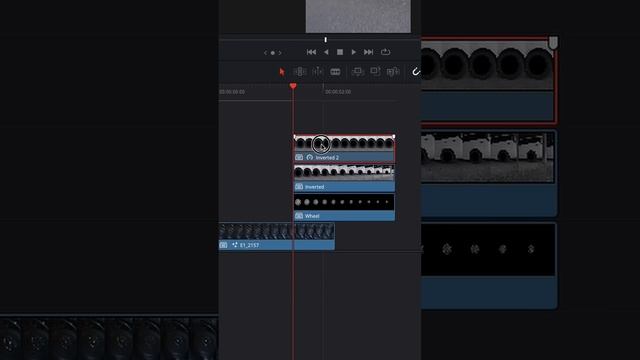Jump to the last frame
The width and height of the screenshot is (640, 360).
click(368, 52)
